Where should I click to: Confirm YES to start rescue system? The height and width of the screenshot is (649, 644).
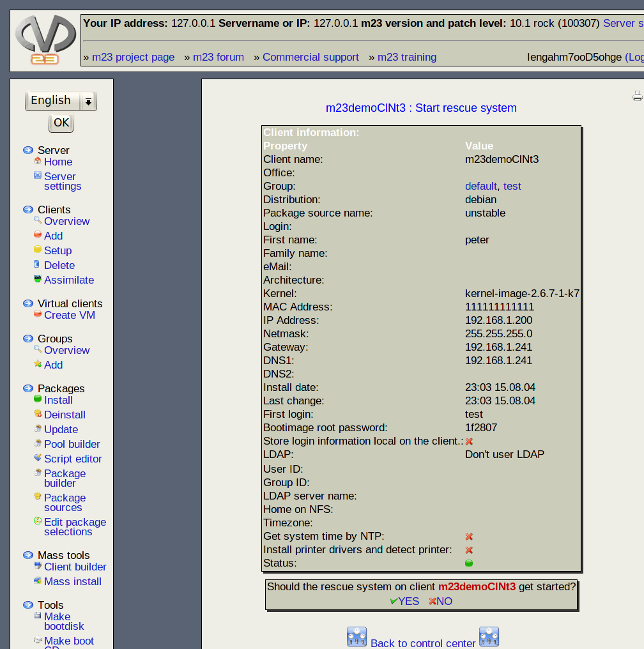pyautogui.click(x=405, y=601)
